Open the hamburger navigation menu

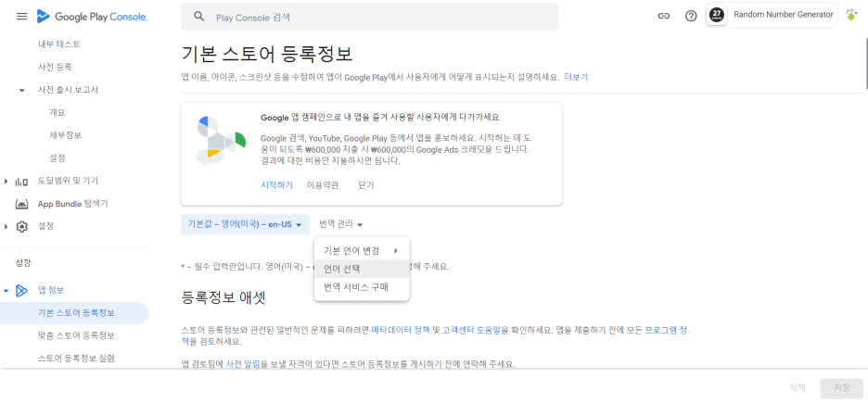tap(21, 17)
